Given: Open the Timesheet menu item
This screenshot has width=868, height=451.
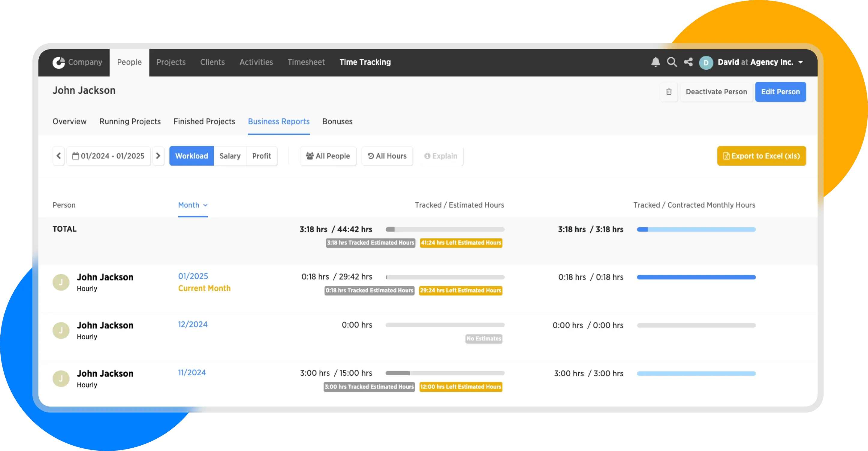Looking at the screenshot, I should coord(306,62).
